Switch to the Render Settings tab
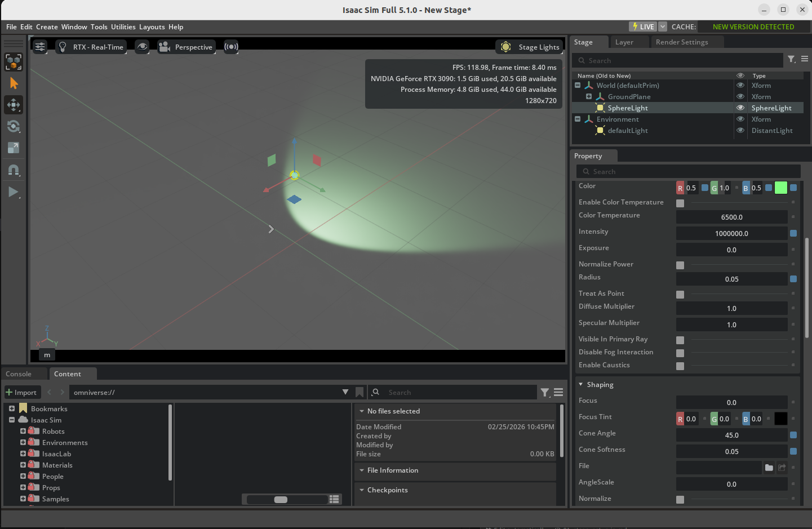812x529 pixels. tap(681, 42)
